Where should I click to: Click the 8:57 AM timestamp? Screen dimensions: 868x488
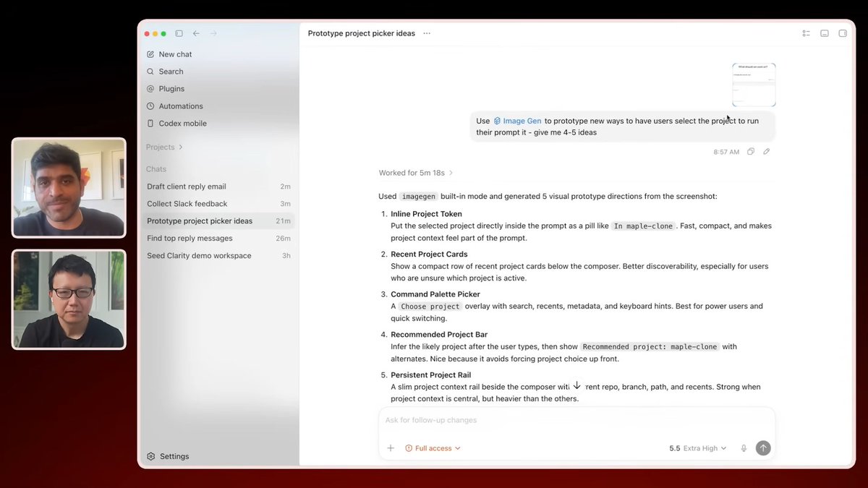click(726, 152)
